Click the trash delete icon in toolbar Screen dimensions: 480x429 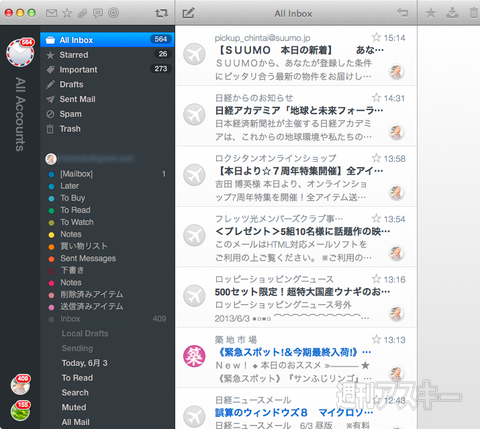point(474,13)
